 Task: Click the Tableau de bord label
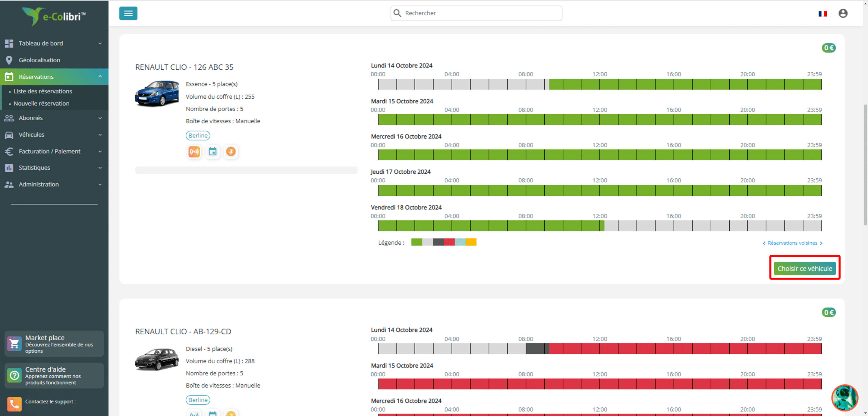[x=41, y=43]
